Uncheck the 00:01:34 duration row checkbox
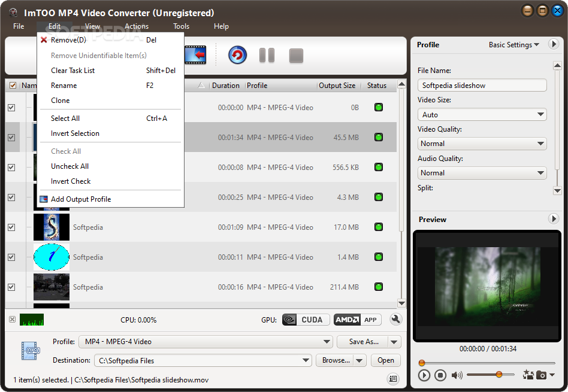Viewport: 568px width, 392px height. (11, 138)
